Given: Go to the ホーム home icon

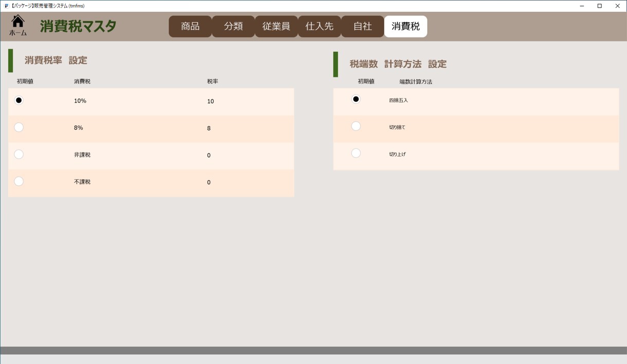Looking at the screenshot, I should tap(18, 25).
